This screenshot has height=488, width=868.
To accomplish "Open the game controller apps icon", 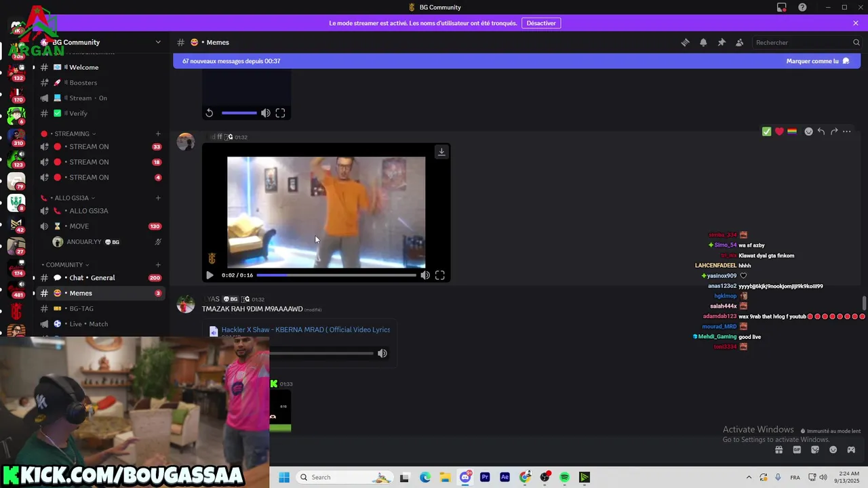I will [851, 449].
